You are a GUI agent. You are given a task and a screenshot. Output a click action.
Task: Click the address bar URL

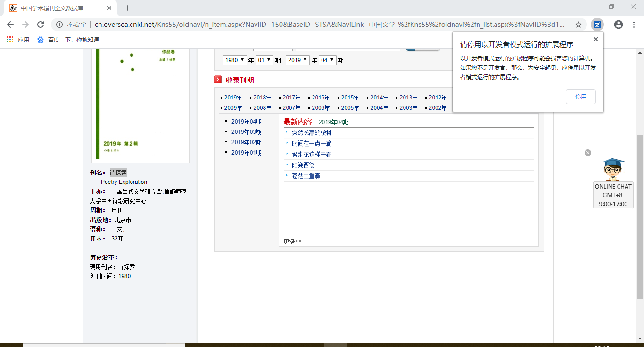pyautogui.click(x=330, y=25)
